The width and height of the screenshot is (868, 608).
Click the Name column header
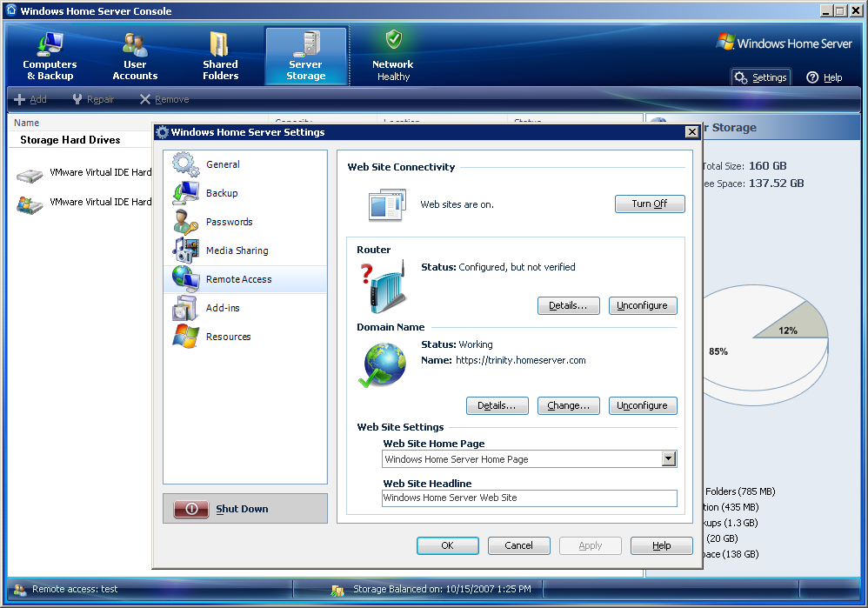27,123
